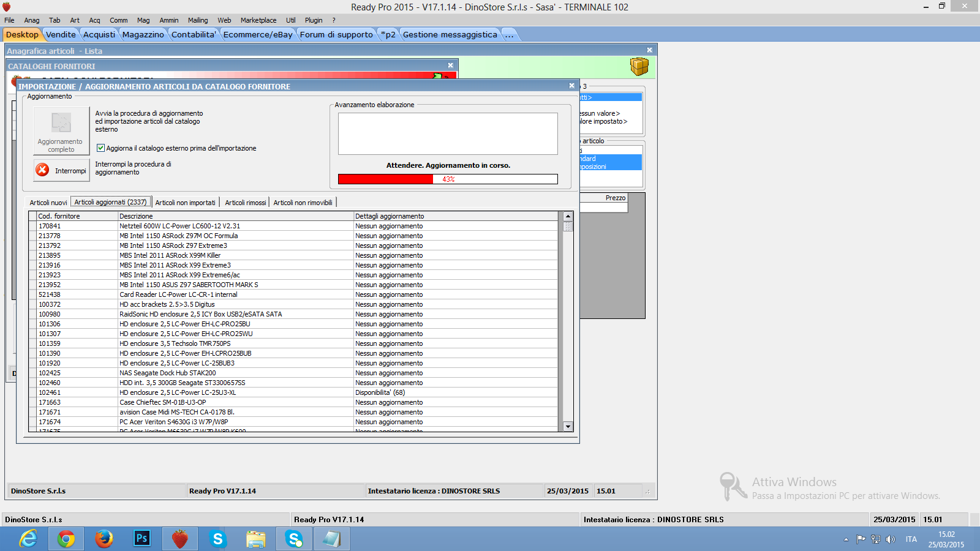980x551 pixels.
Task: Close the Anagrafica articoli Lista window
Action: pyautogui.click(x=649, y=50)
